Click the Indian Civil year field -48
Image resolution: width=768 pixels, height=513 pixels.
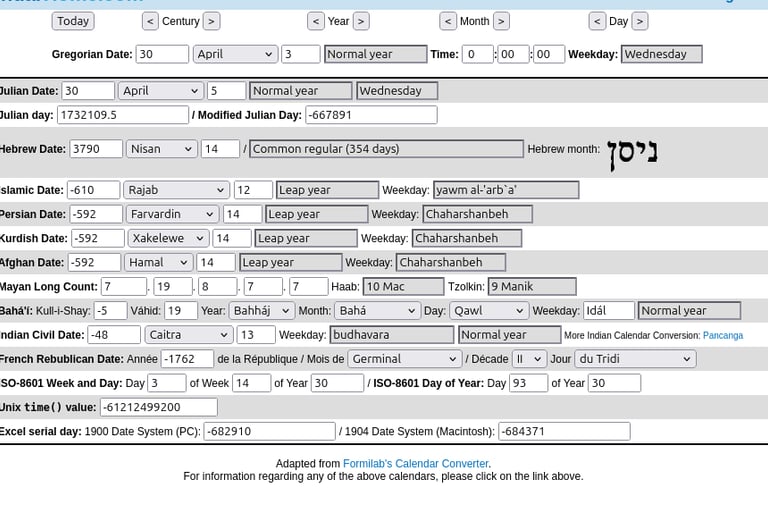click(114, 335)
